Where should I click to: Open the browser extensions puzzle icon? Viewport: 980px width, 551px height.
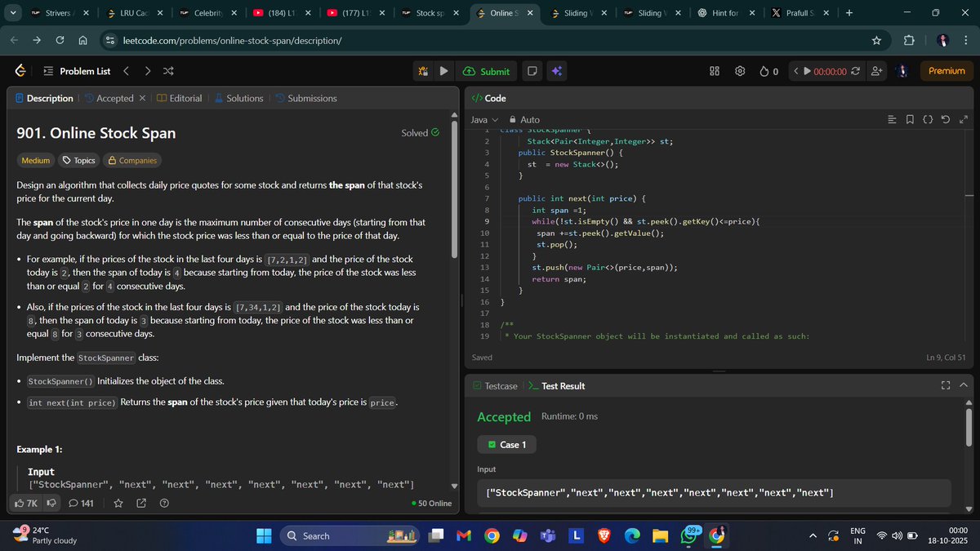click(909, 40)
